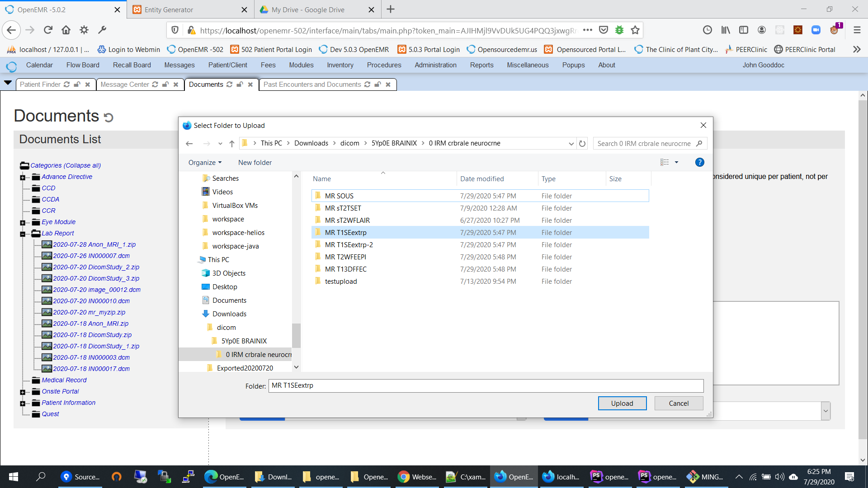The image size is (868, 488).
Task: Go up one folder level in dialog
Action: tap(231, 144)
